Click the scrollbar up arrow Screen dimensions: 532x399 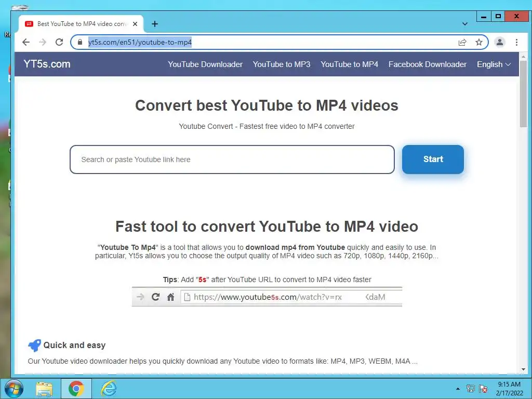click(x=524, y=57)
